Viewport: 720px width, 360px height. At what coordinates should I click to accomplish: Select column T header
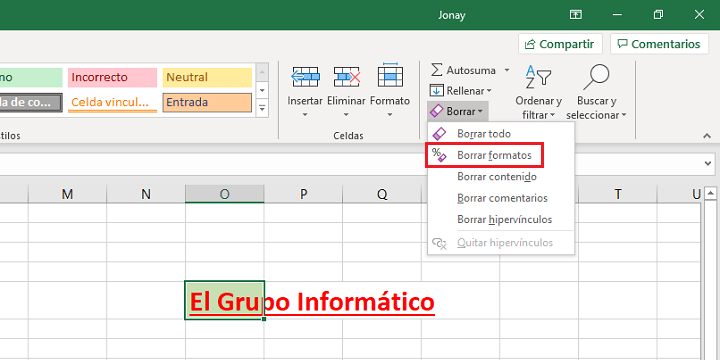618,194
